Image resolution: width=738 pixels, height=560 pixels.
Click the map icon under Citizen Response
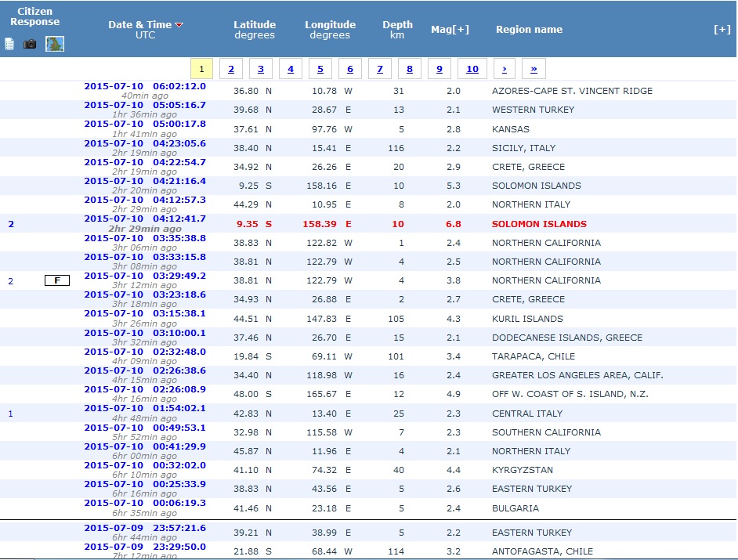point(55,44)
